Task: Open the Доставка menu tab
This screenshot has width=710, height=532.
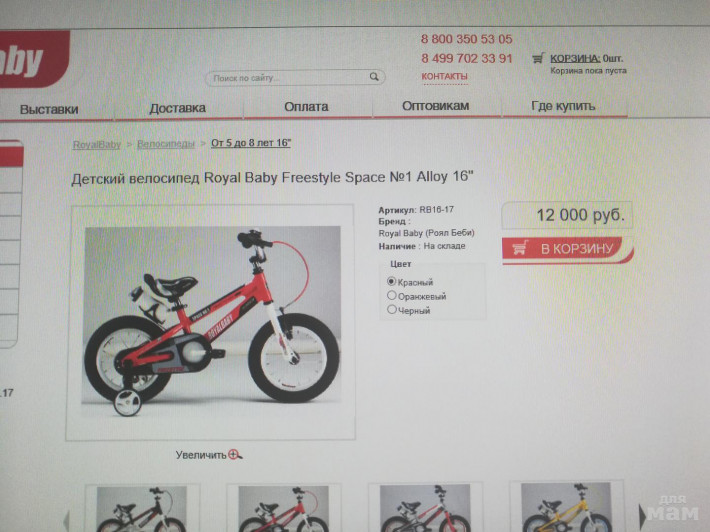Action: (178, 108)
